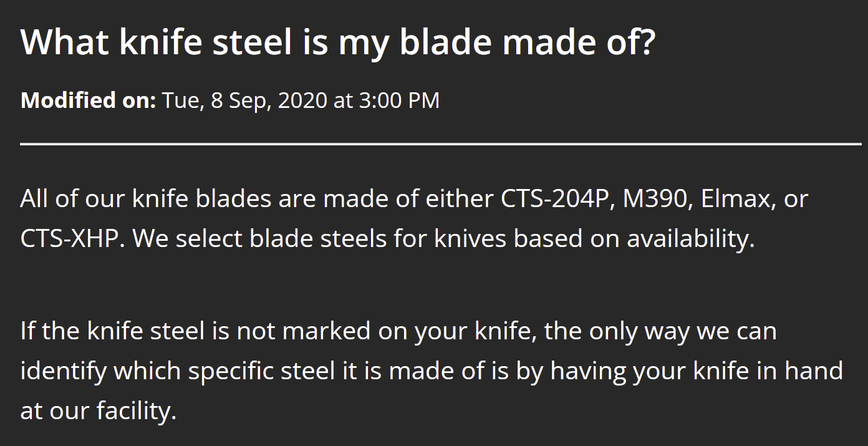This screenshot has width=868, height=446.
Task: Click the horizontal divider under the date
Action: click(440, 143)
